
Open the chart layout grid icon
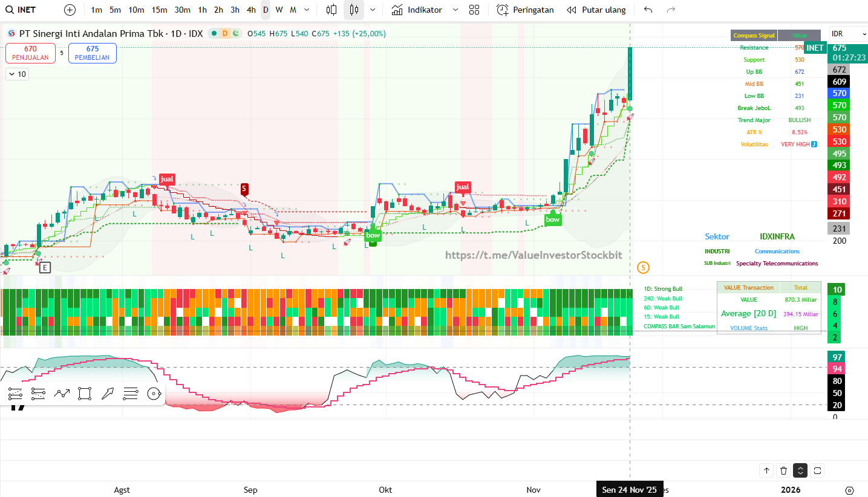[x=474, y=10]
